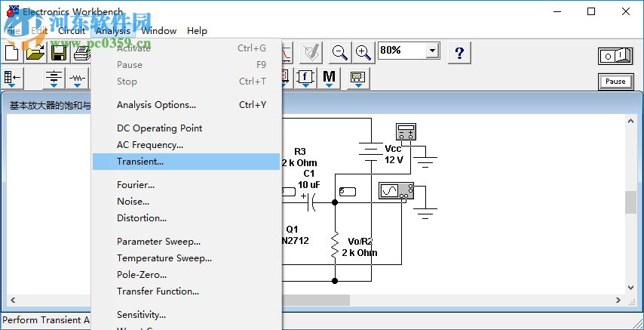
Task: Click the Open file folder icon
Action: pos(35,53)
